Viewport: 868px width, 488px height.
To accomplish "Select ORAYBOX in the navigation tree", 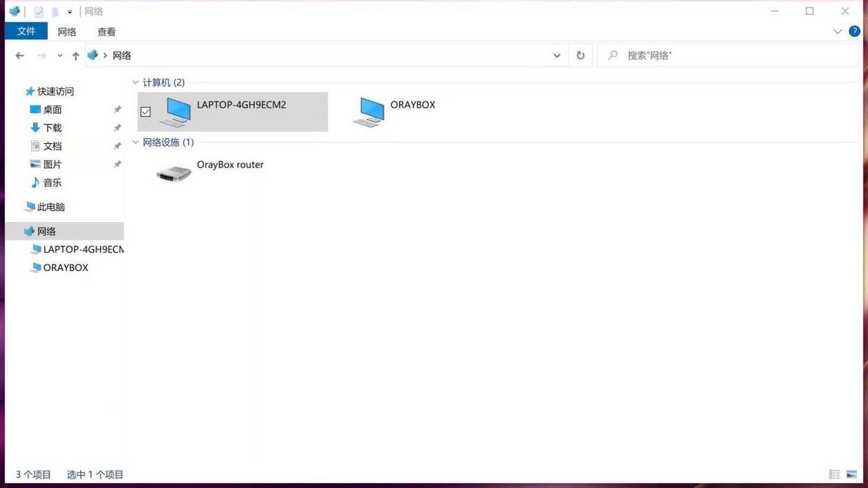I will (59, 267).
